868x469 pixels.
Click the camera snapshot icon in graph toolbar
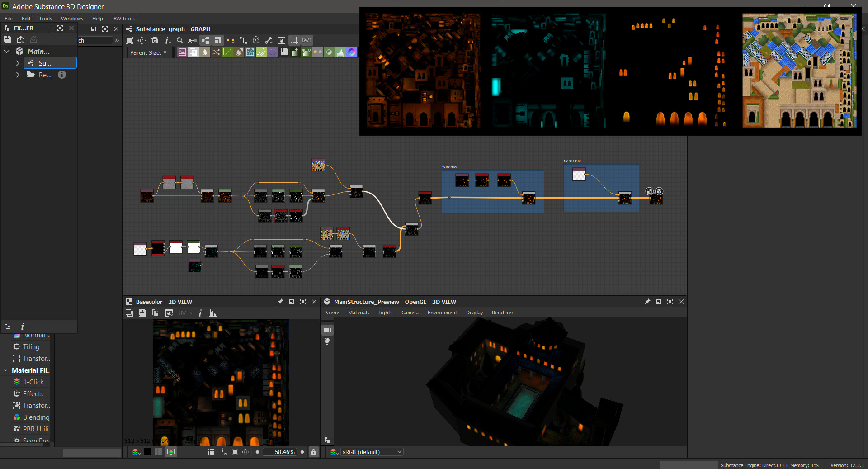(155, 40)
